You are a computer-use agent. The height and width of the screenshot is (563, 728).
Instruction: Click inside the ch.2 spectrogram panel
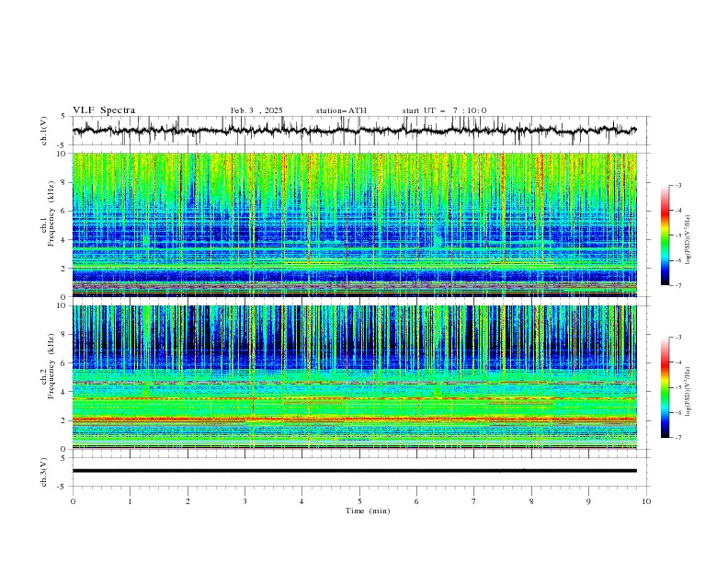pos(354,377)
